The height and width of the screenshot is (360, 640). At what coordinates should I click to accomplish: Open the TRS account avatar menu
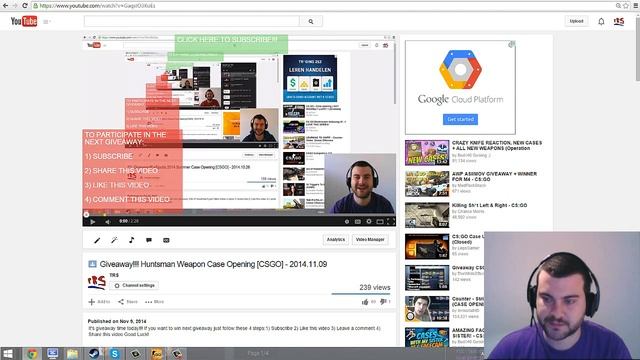[619, 21]
